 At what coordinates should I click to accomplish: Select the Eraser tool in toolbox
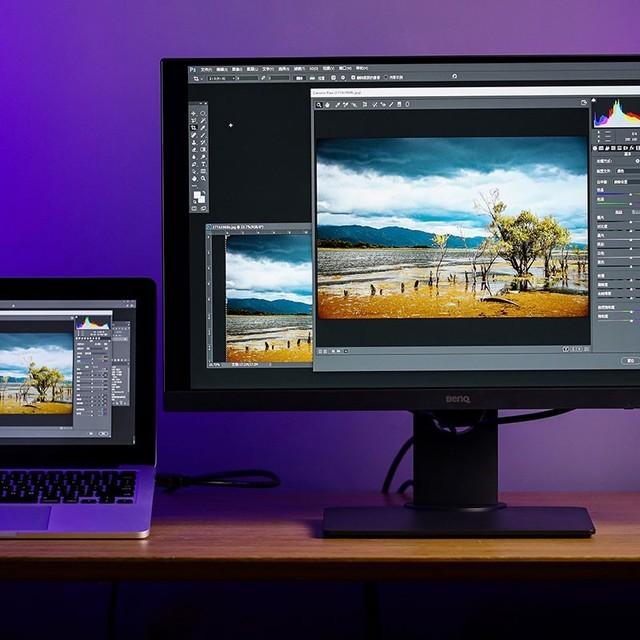click(x=193, y=149)
